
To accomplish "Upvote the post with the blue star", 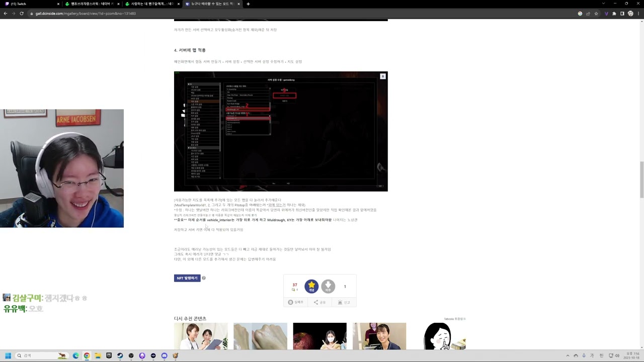I will (311, 287).
